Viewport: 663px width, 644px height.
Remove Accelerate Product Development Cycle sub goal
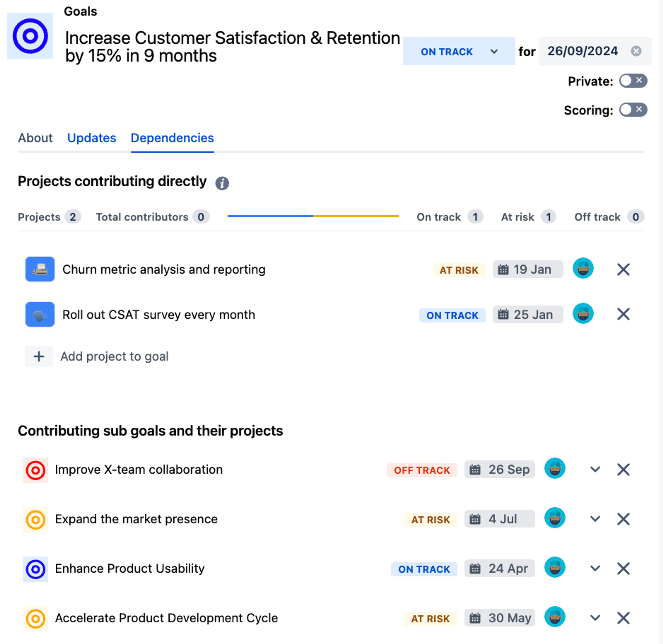pyautogui.click(x=623, y=618)
